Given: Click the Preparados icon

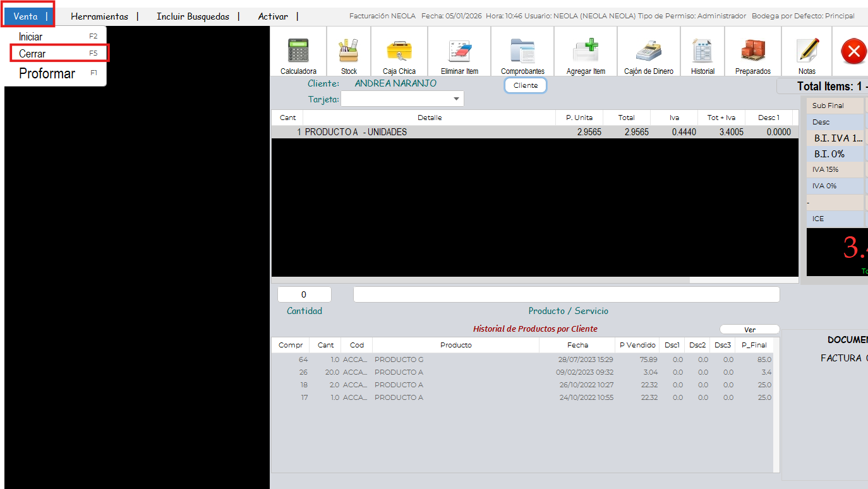Looking at the screenshot, I should pyautogui.click(x=752, y=51).
